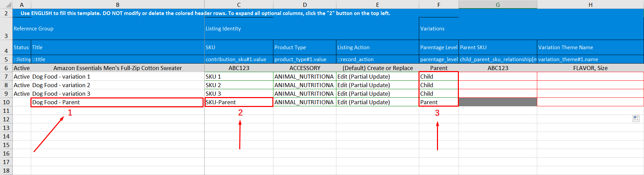Click the 'SKU-Parent' cell

click(x=239, y=102)
